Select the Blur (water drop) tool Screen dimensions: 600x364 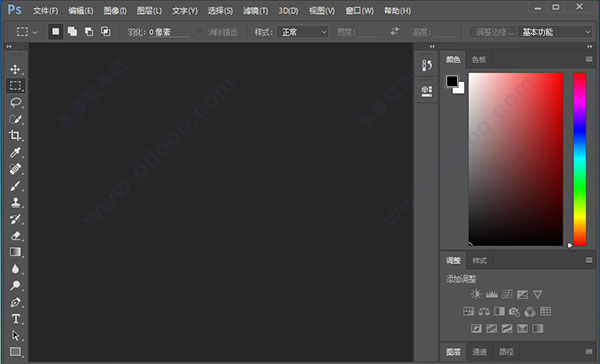coord(15,269)
